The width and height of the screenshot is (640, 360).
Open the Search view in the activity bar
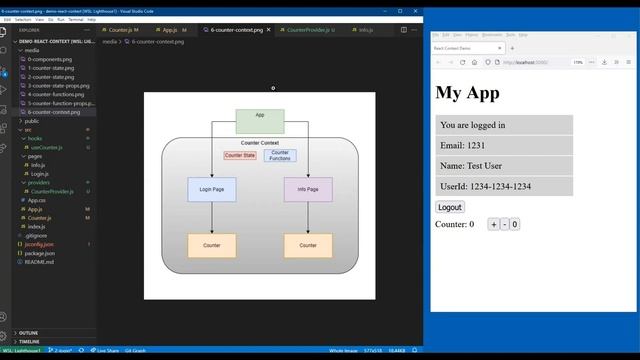[x=3, y=51]
